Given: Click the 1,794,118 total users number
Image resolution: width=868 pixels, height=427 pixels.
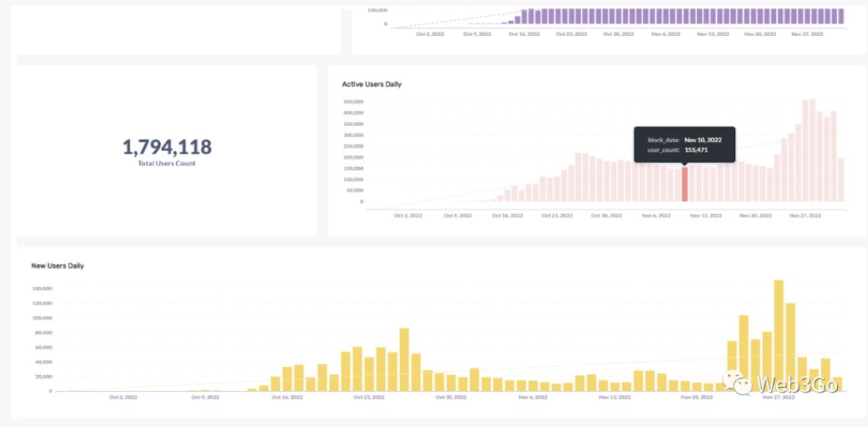Looking at the screenshot, I should 167,147.
